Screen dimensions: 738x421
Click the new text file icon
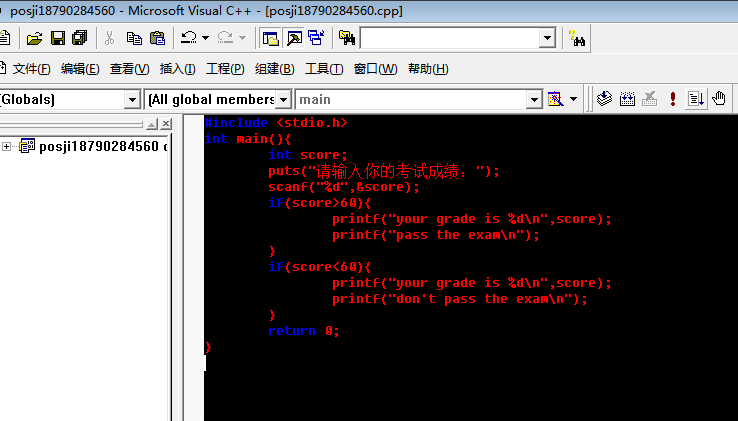click(x=4, y=38)
